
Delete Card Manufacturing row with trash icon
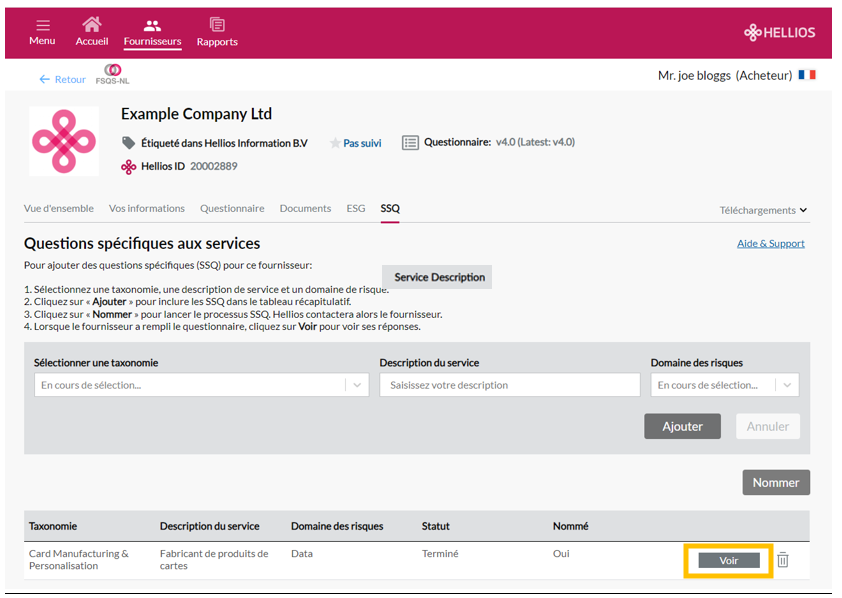point(783,560)
